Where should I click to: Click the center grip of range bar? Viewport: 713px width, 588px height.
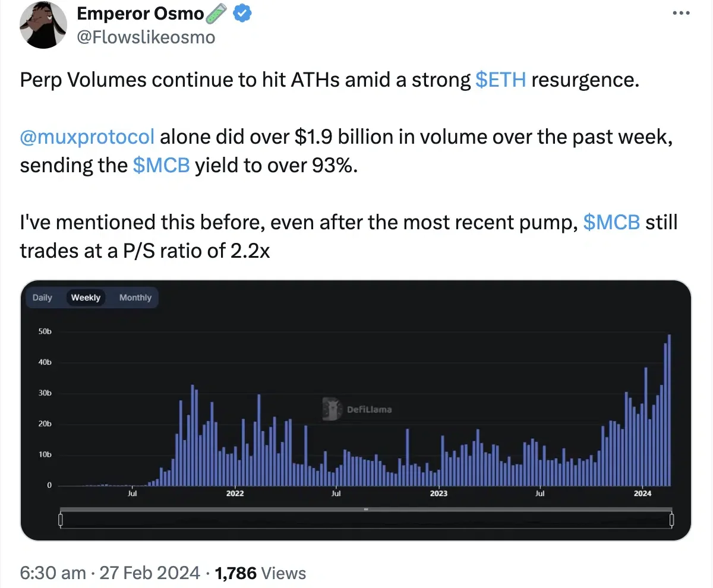(x=366, y=509)
